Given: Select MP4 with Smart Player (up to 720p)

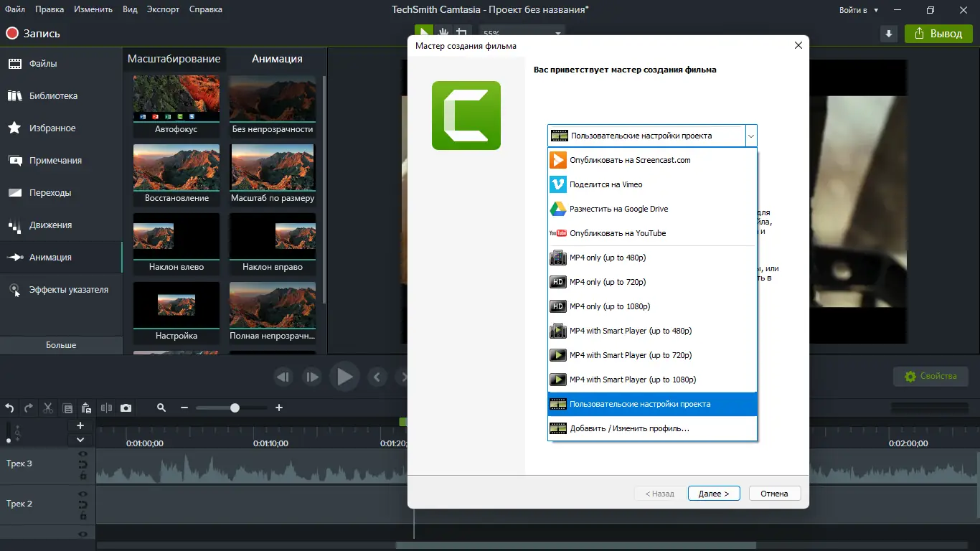Looking at the screenshot, I should click(652, 355).
